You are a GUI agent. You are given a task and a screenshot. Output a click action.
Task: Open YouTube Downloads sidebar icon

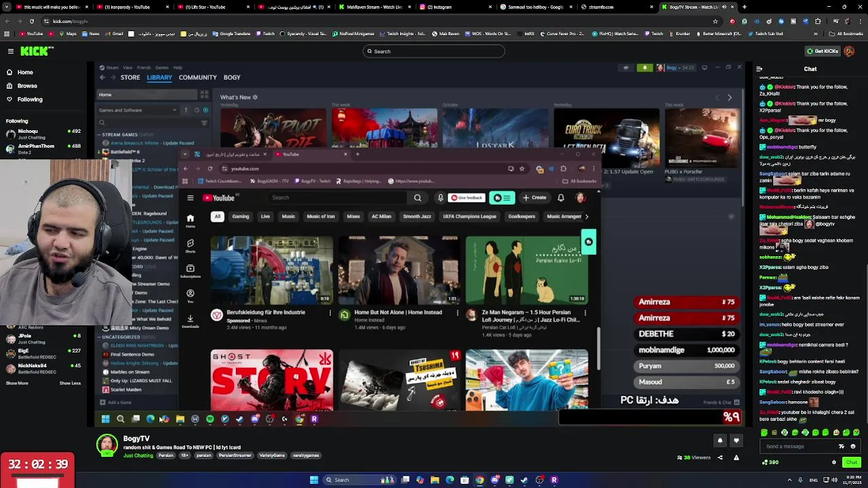(x=191, y=321)
